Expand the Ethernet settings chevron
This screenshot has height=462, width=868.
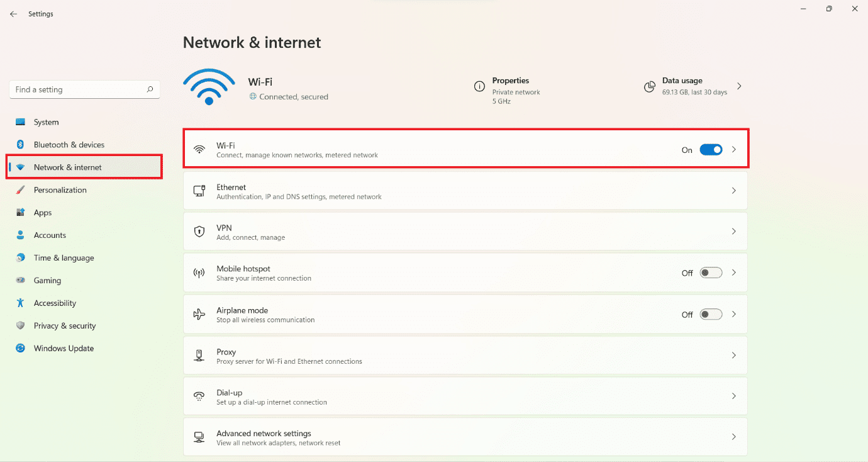[x=733, y=190]
